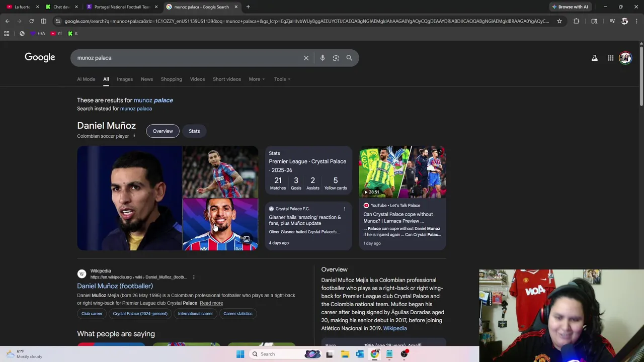Open Outlook from the taskbar
The height and width of the screenshot is (362, 644).
pos(360,354)
